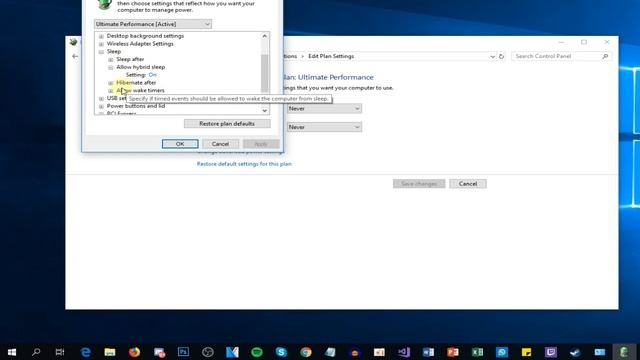
Task: Open Spotify from taskbar
Action: point(257,352)
